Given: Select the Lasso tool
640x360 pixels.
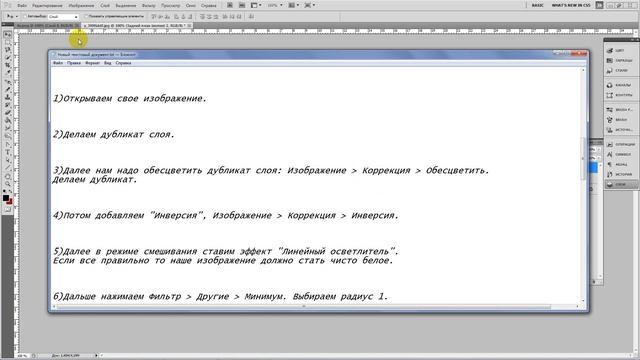Looking at the screenshot, I should click(x=7, y=50).
